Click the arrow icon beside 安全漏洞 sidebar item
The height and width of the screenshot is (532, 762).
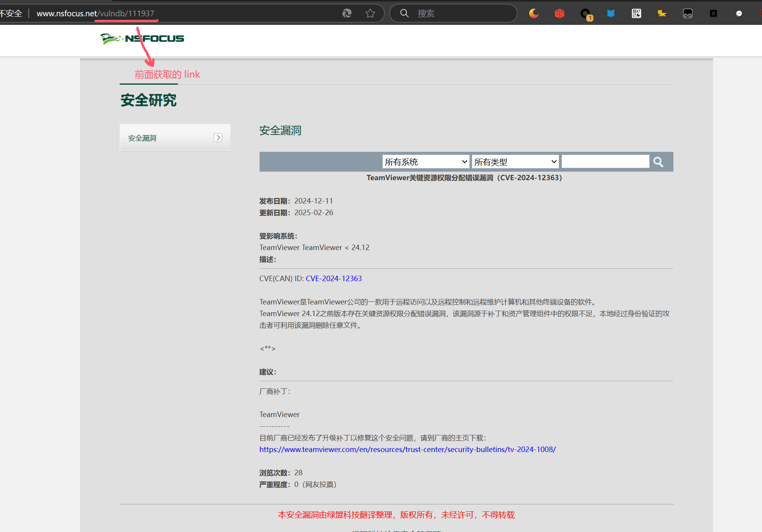click(218, 137)
